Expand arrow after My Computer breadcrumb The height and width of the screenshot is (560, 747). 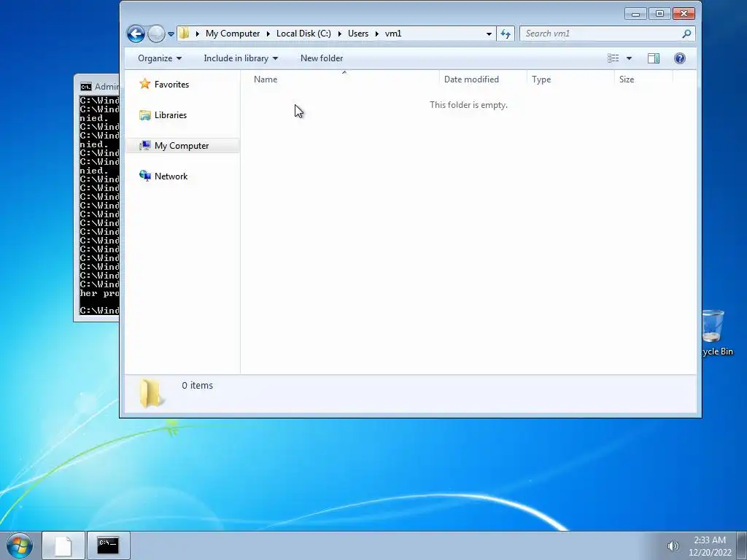point(268,34)
